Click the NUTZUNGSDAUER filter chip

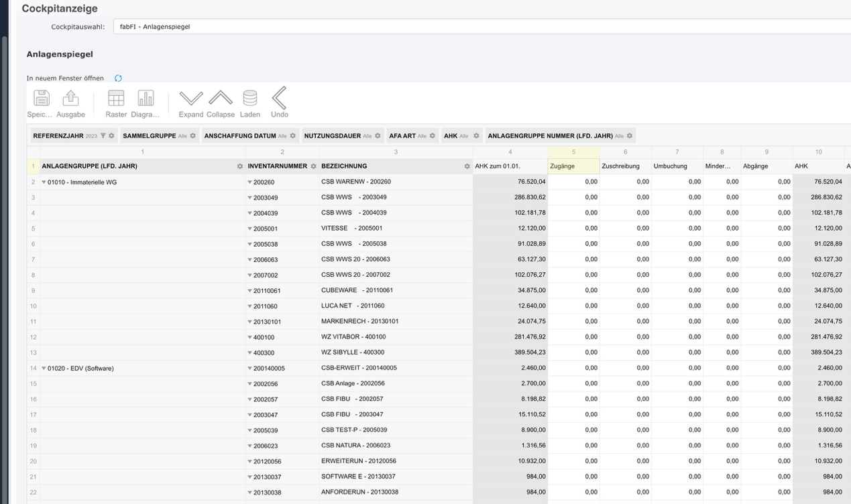(x=333, y=136)
